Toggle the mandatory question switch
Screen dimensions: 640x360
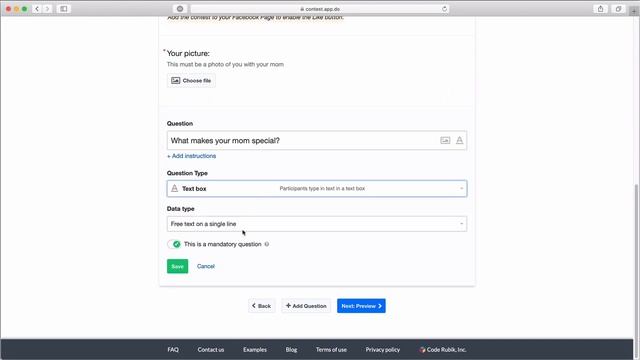(174, 244)
